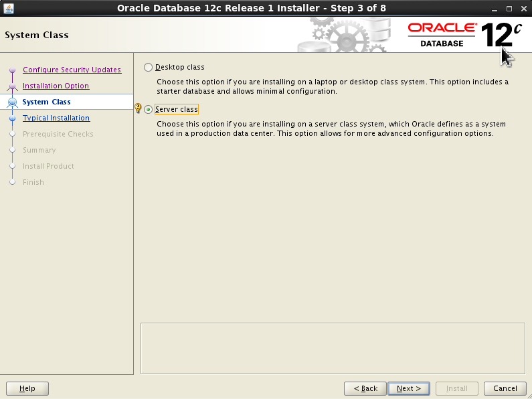Select the Desktop class radio button
This screenshot has width=532, height=399.
click(x=148, y=67)
